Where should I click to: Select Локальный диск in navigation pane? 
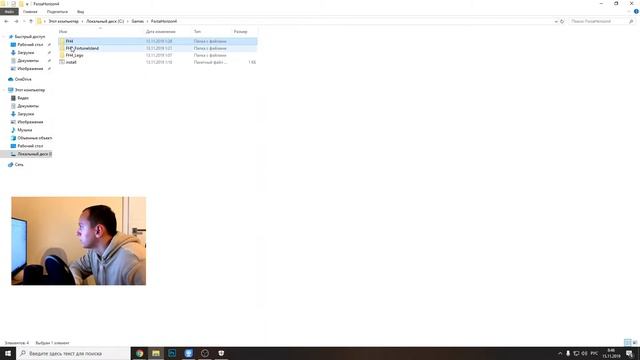coord(34,154)
